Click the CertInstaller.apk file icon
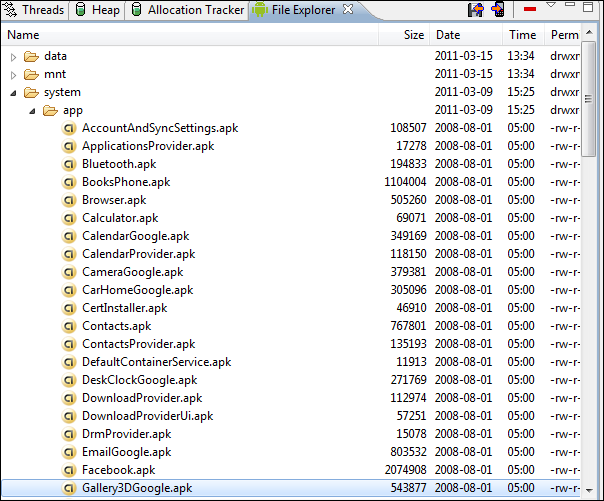The height and width of the screenshot is (501, 604). pyautogui.click(x=69, y=308)
